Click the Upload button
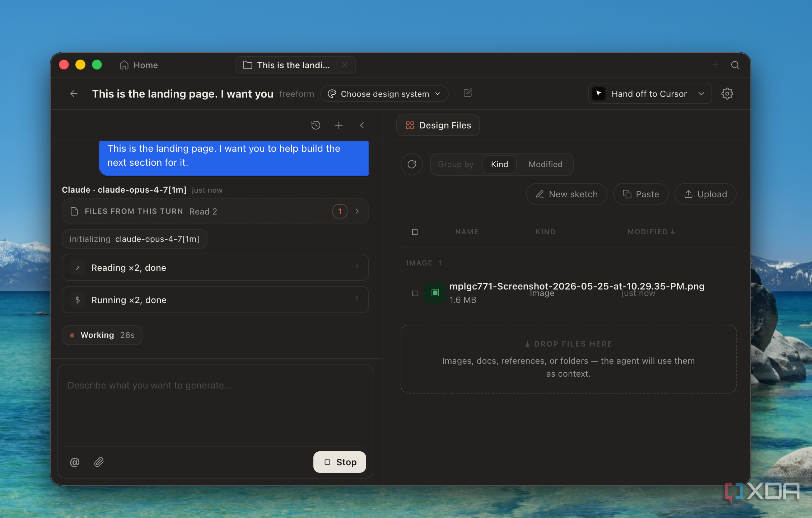 [705, 194]
